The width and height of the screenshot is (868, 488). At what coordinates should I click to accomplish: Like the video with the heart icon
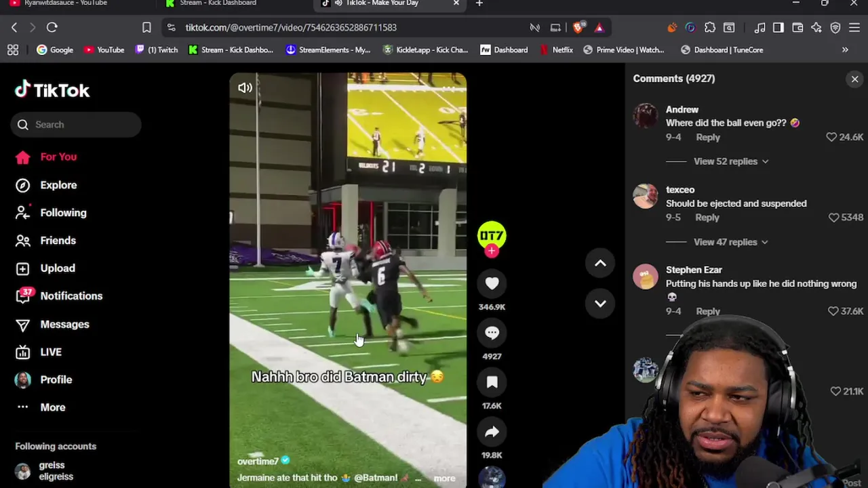[492, 283]
